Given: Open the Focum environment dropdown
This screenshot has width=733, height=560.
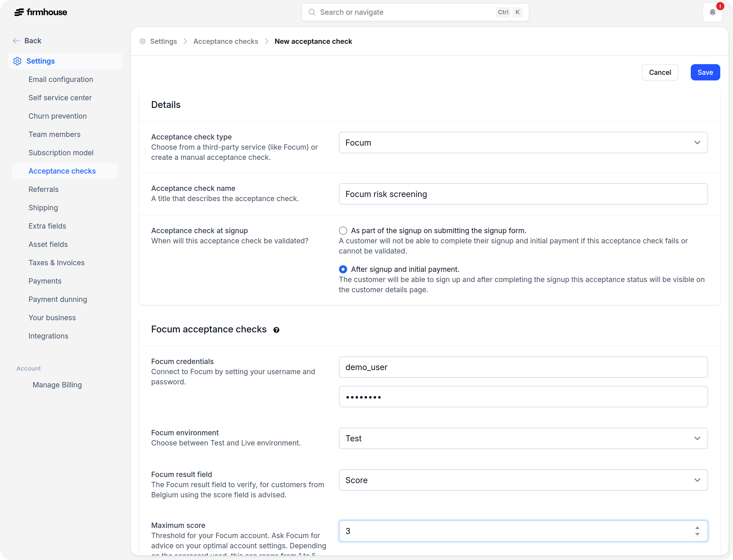Looking at the screenshot, I should pos(523,438).
